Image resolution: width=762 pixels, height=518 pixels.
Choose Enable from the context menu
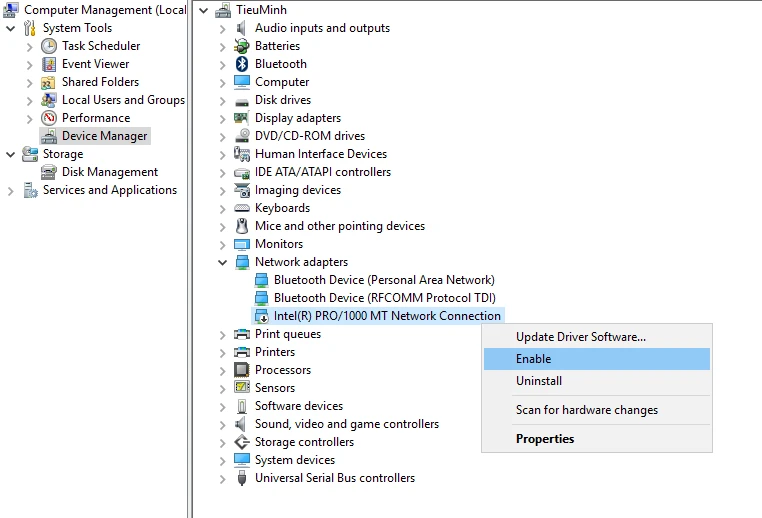[x=533, y=359]
